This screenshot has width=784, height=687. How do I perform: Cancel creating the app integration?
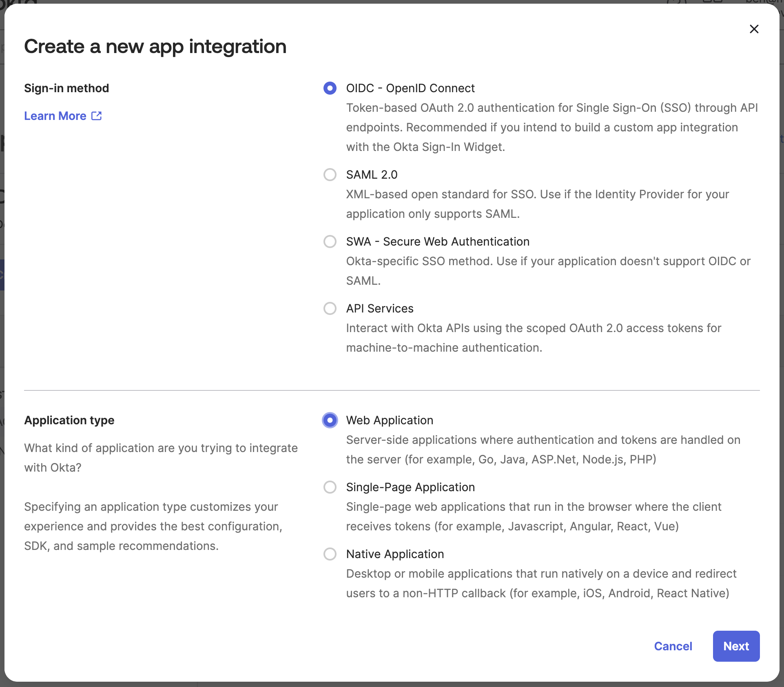click(673, 646)
